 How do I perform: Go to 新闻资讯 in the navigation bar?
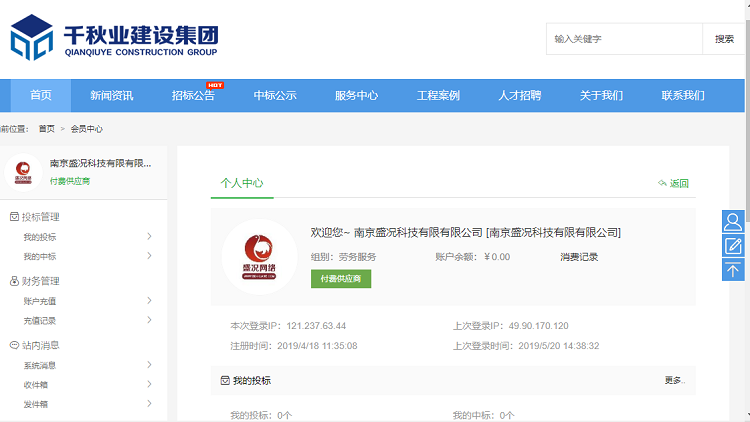tap(111, 96)
